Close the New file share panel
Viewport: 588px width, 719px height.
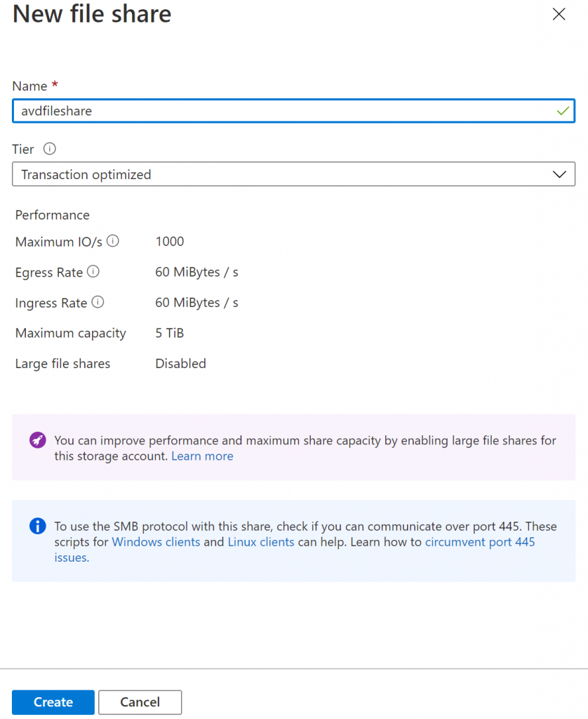(559, 14)
